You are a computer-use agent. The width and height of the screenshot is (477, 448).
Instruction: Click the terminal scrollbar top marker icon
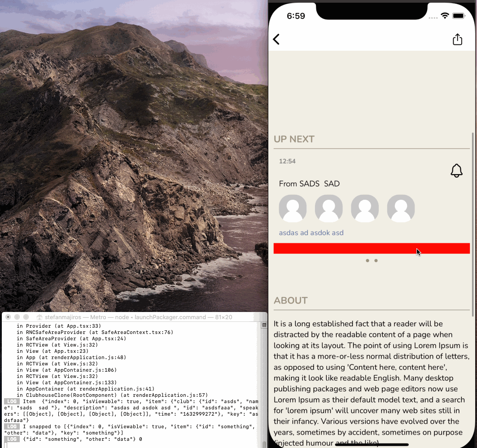pyautogui.click(x=264, y=325)
